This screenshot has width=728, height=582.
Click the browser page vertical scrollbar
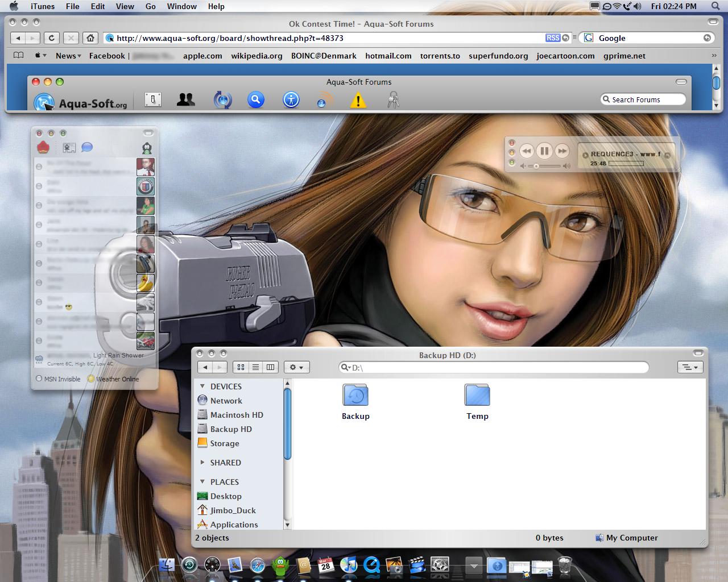(x=717, y=86)
